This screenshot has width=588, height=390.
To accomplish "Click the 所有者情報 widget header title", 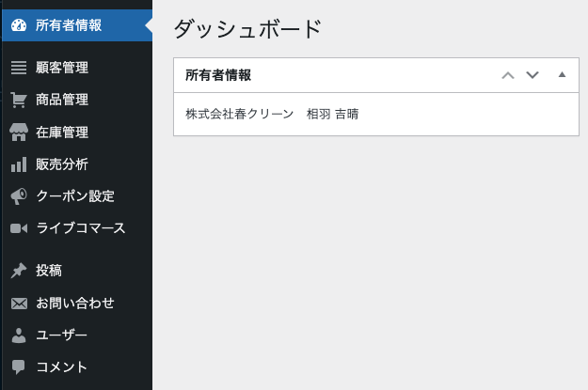I will pyautogui.click(x=218, y=75).
